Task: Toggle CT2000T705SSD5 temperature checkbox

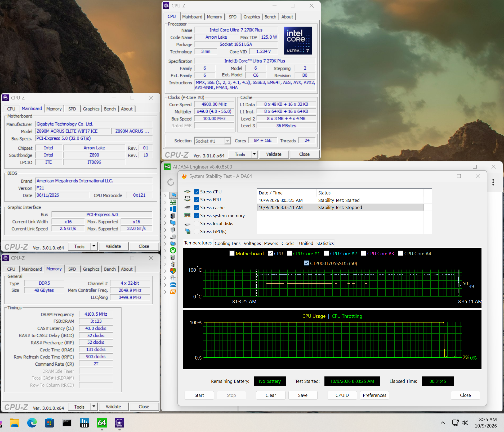Action: point(306,263)
